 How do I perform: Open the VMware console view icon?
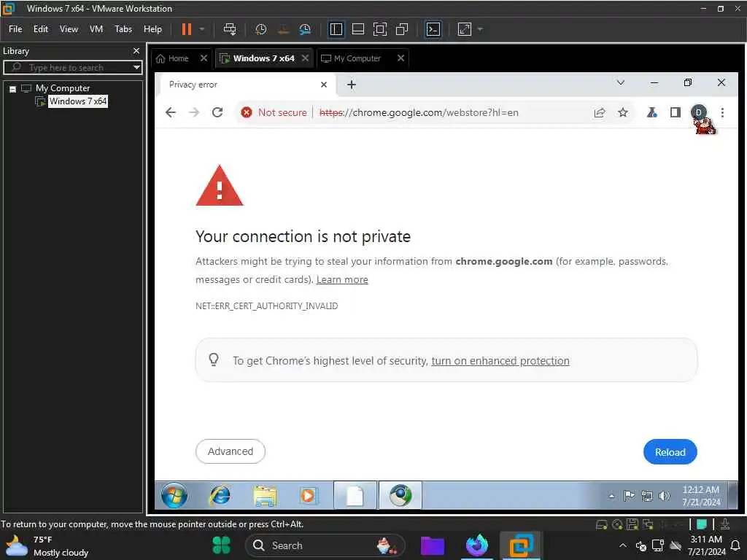point(433,29)
